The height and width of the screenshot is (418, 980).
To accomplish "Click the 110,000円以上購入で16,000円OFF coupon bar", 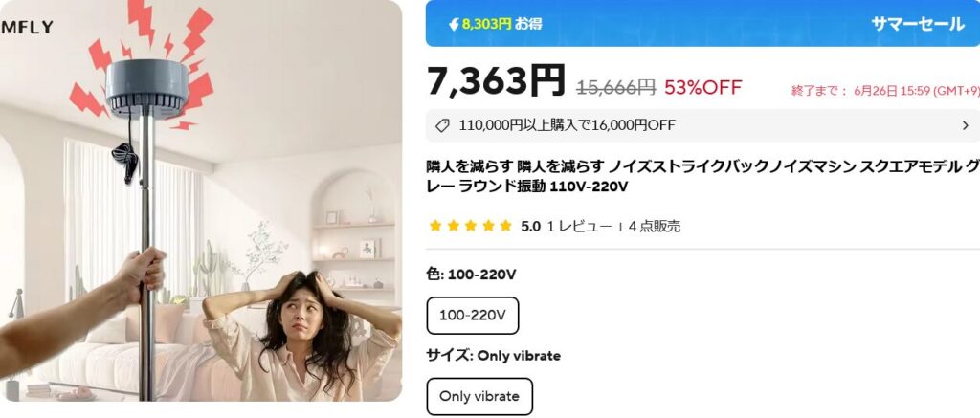I will click(x=703, y=125).
